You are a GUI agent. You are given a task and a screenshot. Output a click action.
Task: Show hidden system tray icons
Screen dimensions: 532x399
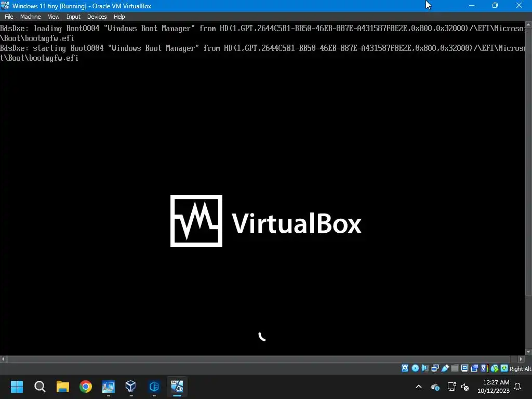[419, 387]
